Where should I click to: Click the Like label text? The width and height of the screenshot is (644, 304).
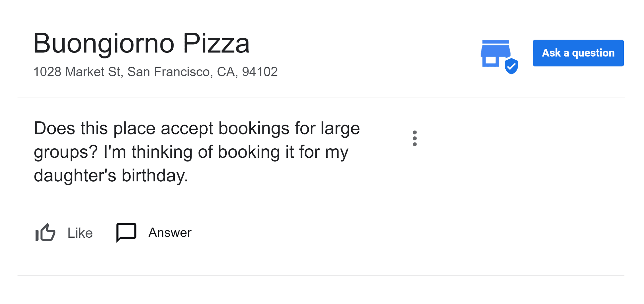pyautogui.click(x=80, y=233)
